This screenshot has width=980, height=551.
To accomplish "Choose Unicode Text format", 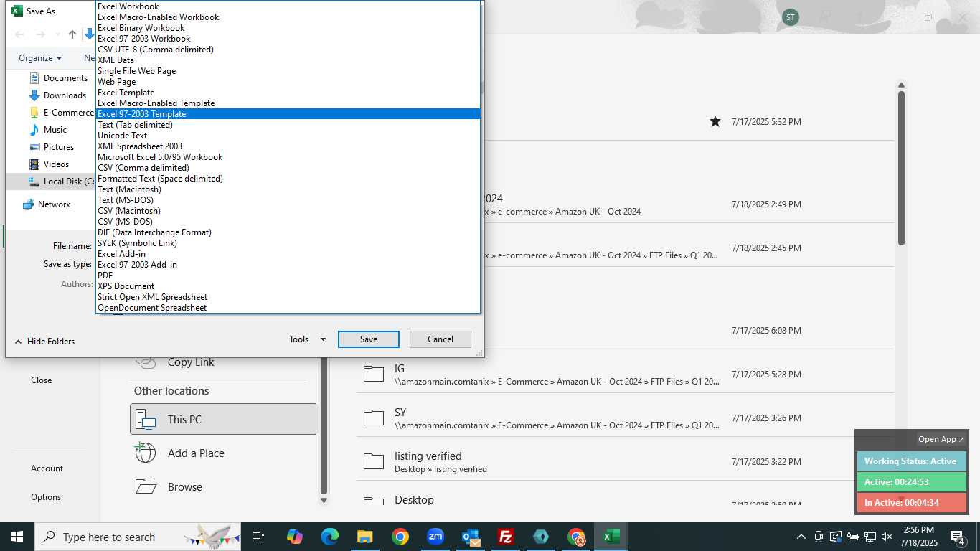I will pyautogui.click(x=288, y=136).
